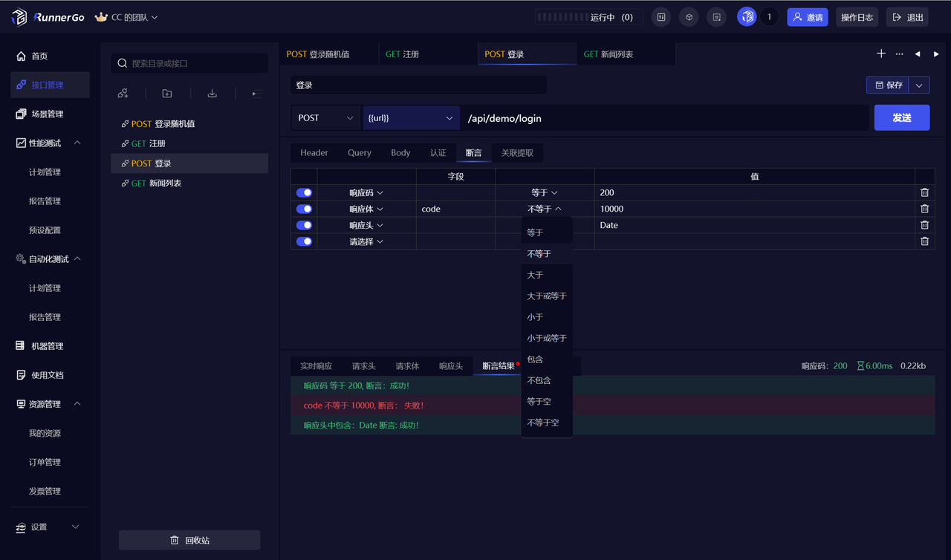951x560 pixels.
Task: Open the POST method selector
Action: pyautogui.click(x=325, y=117)
